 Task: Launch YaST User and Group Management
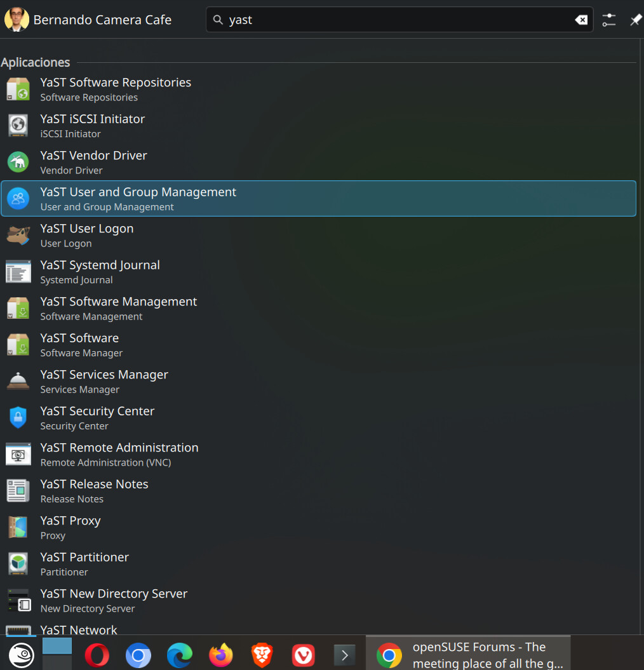click(138, 199)
